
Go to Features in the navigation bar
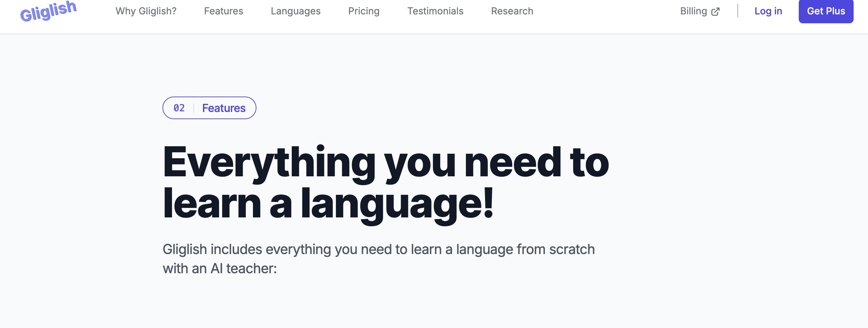click(224, 11)
